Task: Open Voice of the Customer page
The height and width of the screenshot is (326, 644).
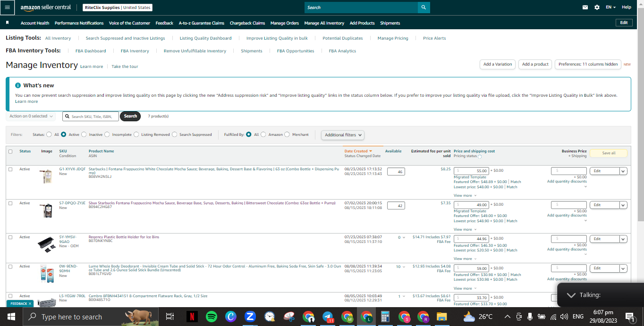Action: point(129,23)
